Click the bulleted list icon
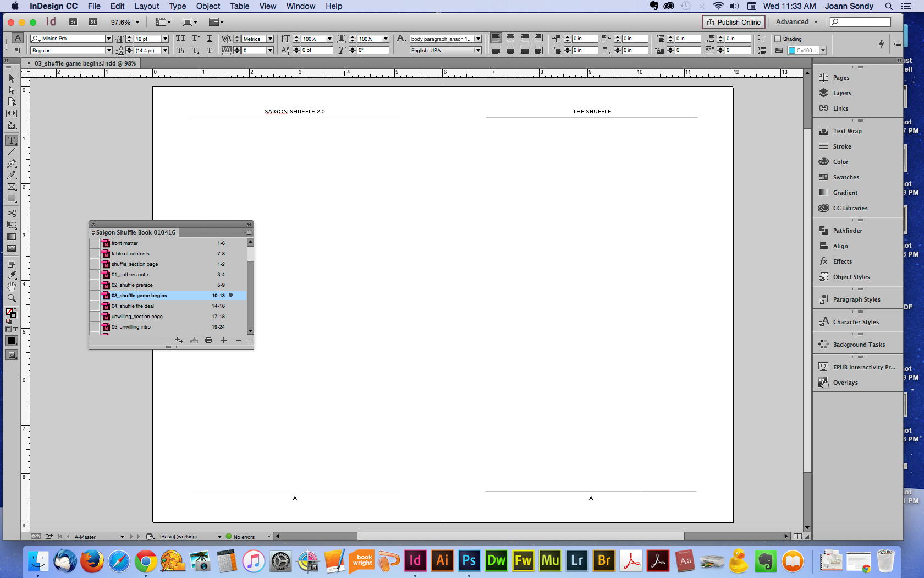The width and height of the screenshot is (924, 578). (762, 38)
